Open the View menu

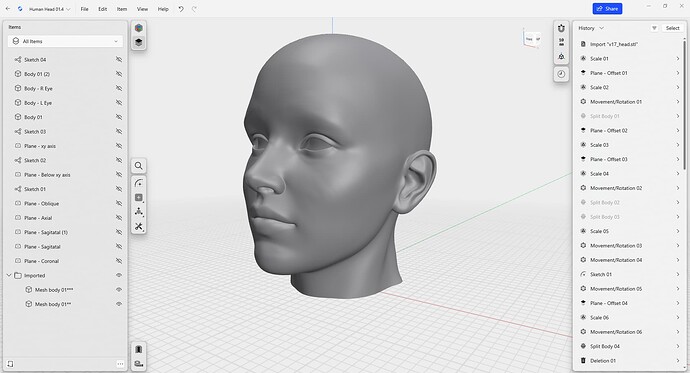point(142,9)
